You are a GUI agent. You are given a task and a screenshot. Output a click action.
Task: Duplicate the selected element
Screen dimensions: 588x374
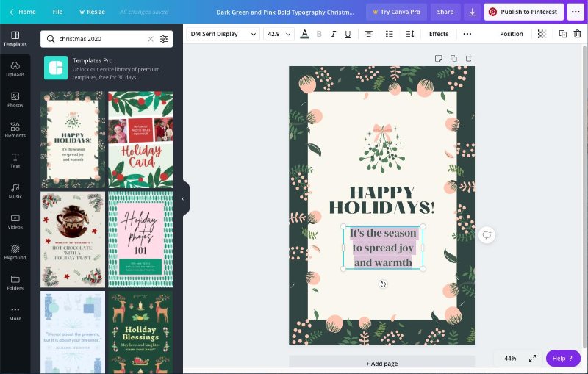[563, 34]
